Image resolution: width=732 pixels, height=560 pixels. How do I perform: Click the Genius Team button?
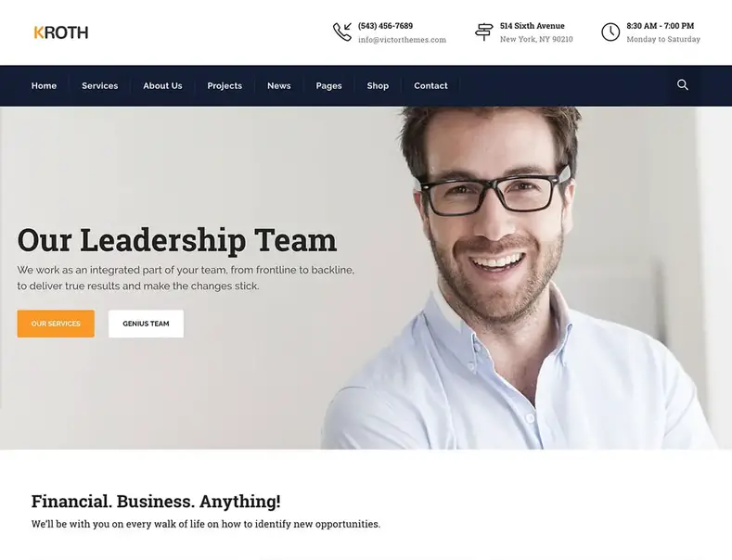(x=146, y=324)
